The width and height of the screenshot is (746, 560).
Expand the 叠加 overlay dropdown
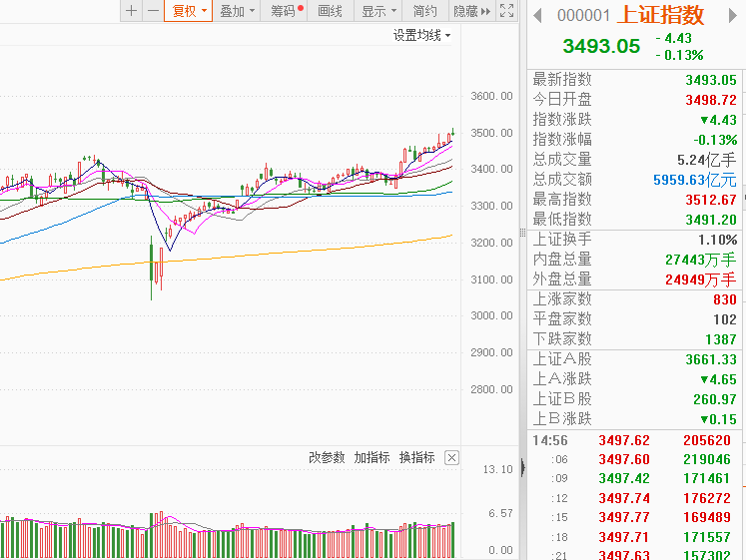tap(238, 11)
